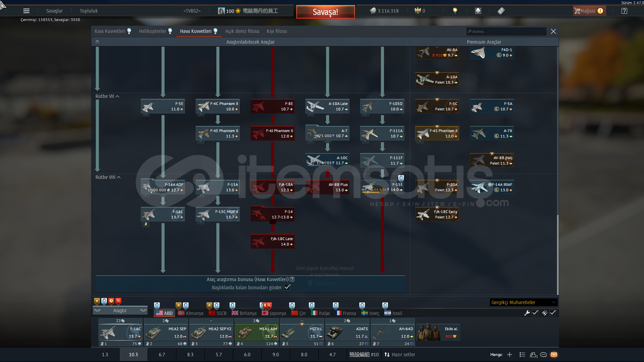Open Hazır setler presets list
The height and width of the screenshot is (362, 644).
[400, 355]
